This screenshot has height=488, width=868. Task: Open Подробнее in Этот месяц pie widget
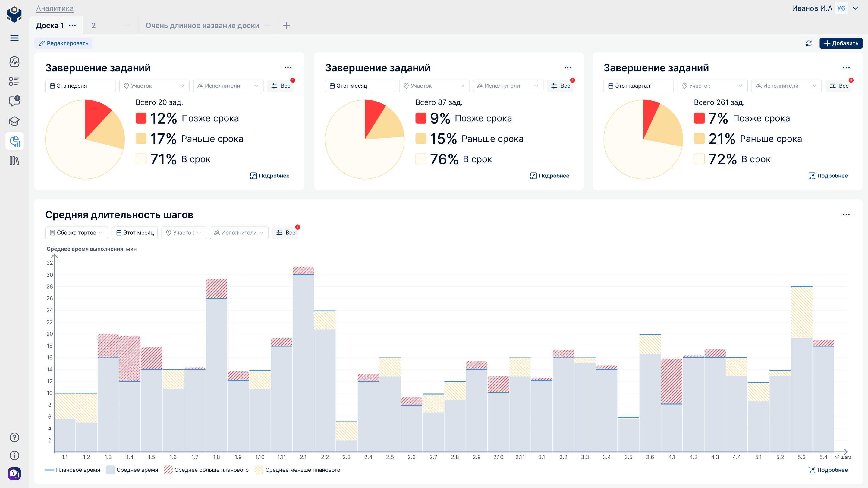point(549,176)
